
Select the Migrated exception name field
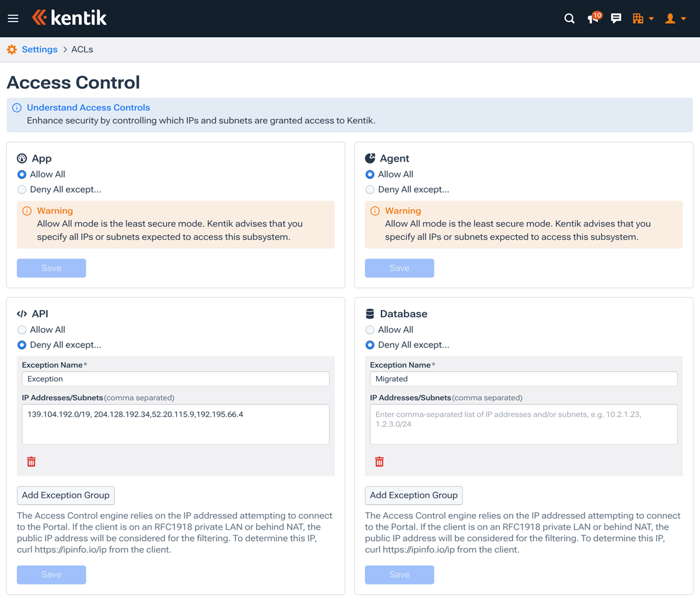pos(523,379)
